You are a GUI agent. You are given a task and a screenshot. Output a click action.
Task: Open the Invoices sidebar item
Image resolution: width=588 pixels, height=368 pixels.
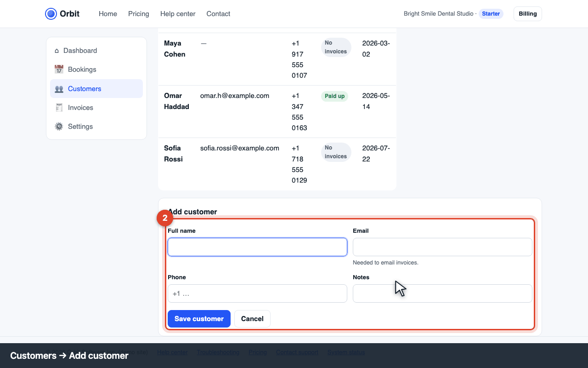(96, 108)
